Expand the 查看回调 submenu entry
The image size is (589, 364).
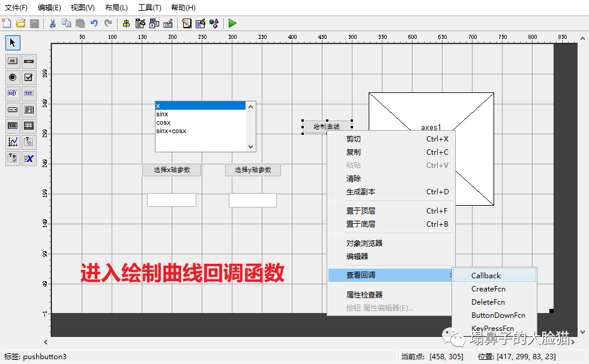coord(391,275)
